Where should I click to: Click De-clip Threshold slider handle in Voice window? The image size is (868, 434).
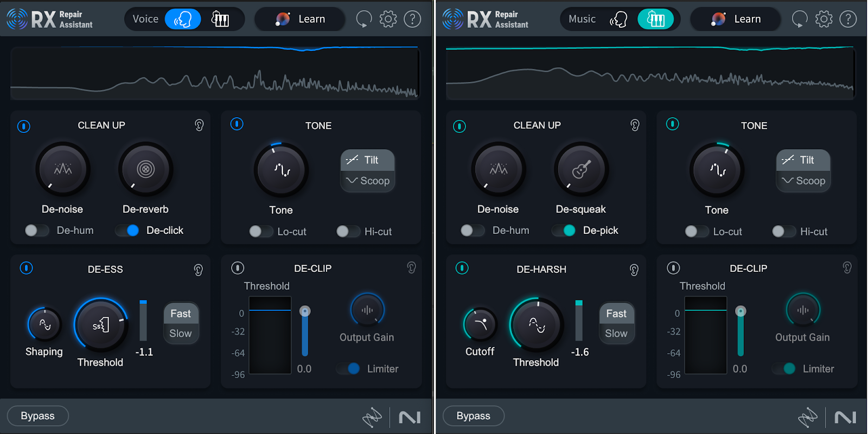pos(305,311)
